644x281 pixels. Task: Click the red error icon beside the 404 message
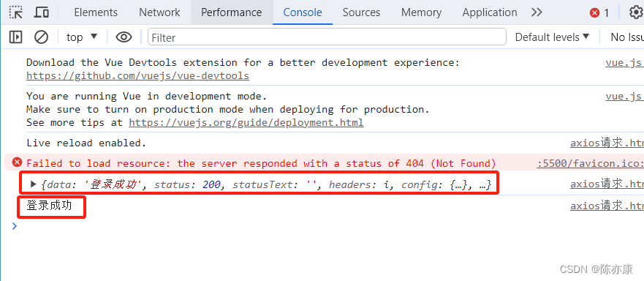click(17, 162)
